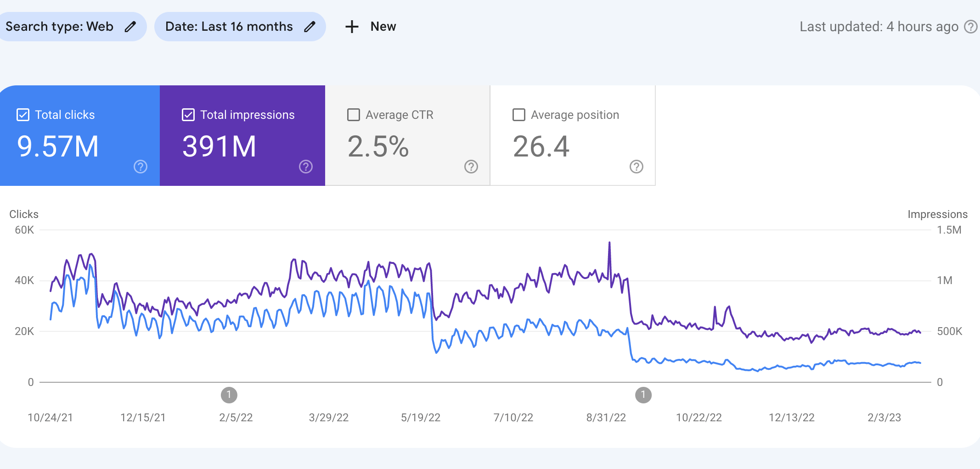Enable the Average CTR checkbox
The height and width of the screenshot is (469, 980).
point(354,115)
